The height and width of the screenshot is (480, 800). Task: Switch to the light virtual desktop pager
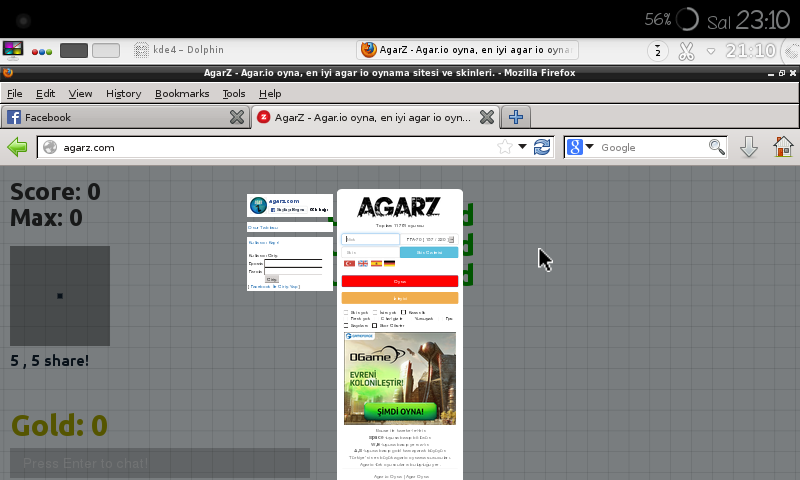pos(106,50)
